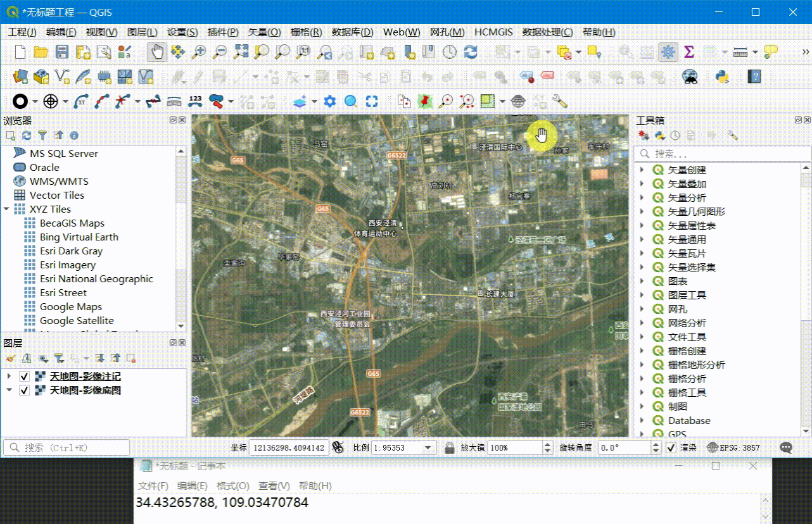Screen dimensions: 812x524
Task: Click the blue gear plugin settings icon
Action: pos(329,101)
